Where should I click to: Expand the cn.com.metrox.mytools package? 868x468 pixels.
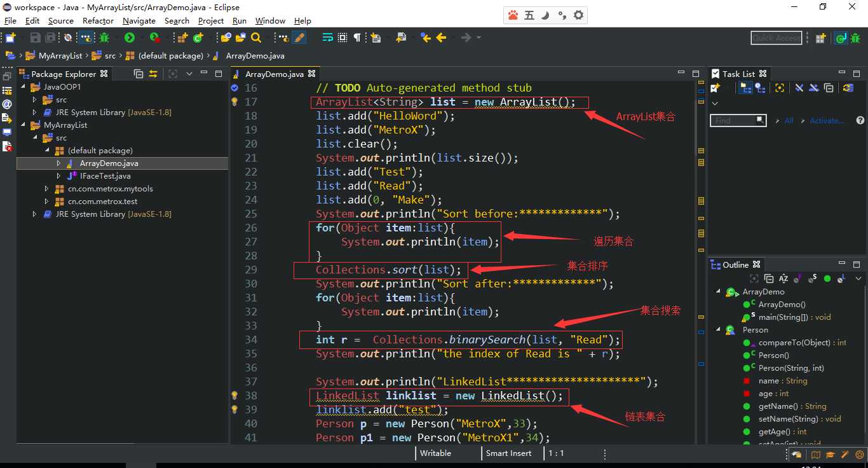point(46,188)
